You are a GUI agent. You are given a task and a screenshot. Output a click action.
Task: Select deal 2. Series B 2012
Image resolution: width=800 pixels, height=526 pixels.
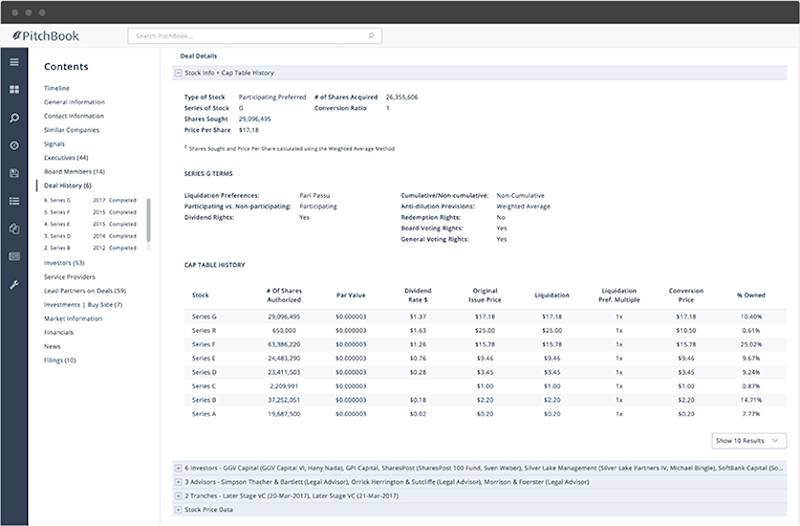click(90, 248)
